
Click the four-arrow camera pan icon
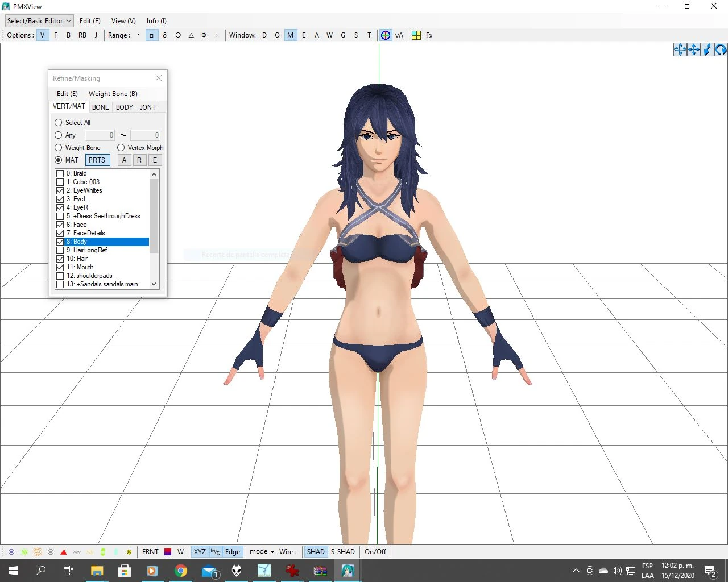694,50
